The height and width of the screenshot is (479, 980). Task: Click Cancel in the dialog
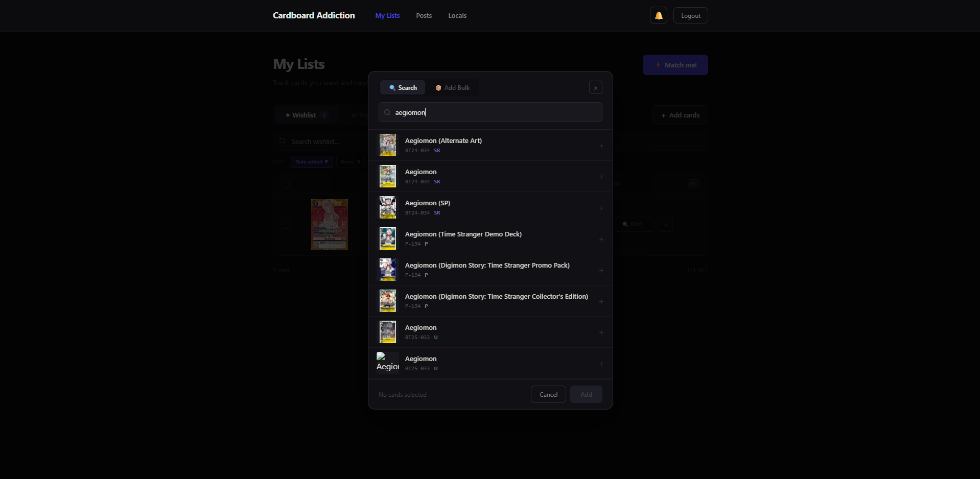point(548,394)
